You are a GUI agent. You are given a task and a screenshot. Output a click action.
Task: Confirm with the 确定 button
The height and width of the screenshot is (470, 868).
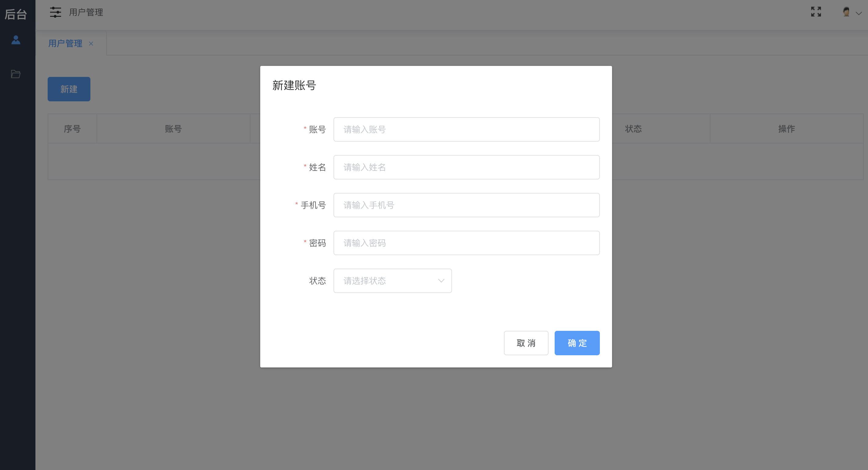tap(577, 343)
